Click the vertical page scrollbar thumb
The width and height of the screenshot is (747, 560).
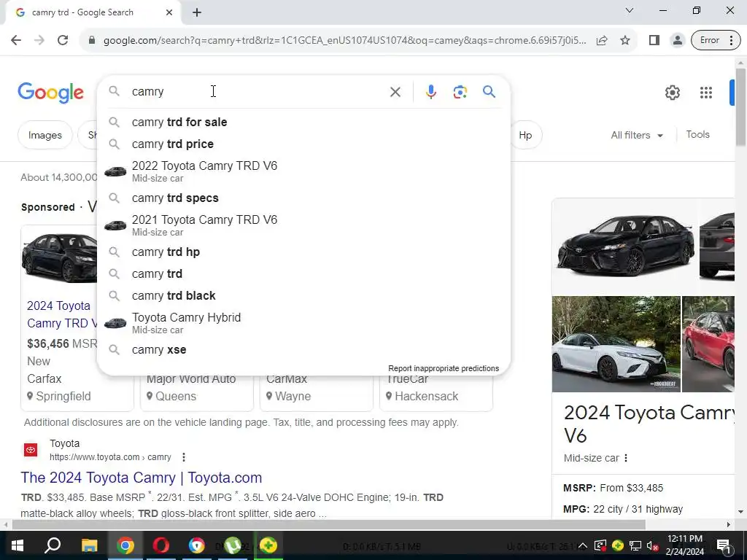[x=740, y=107]
